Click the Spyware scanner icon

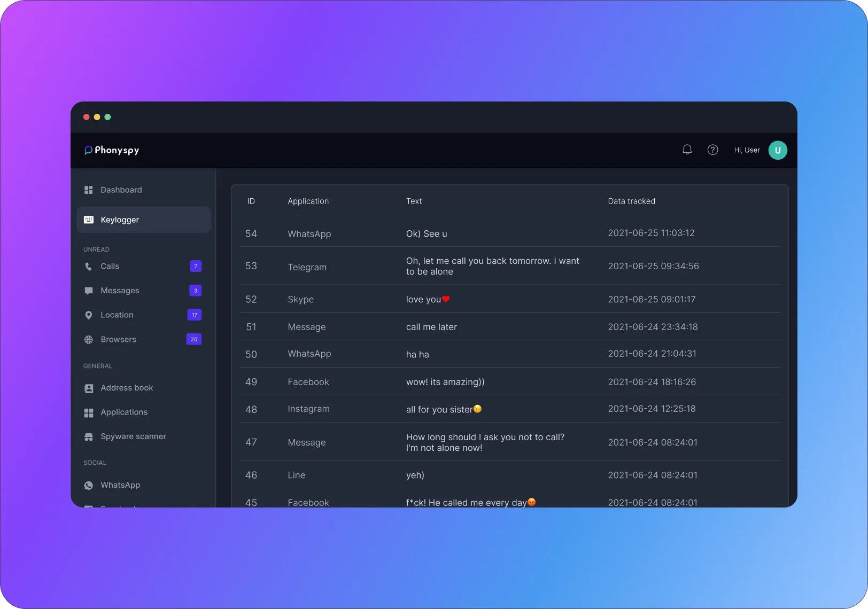(89, 437)
